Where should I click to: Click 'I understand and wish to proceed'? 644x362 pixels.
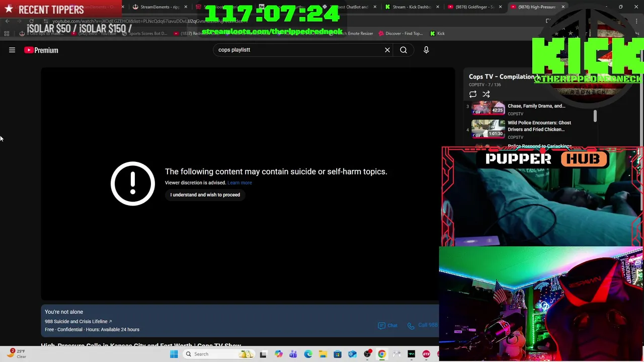(205, 195)
